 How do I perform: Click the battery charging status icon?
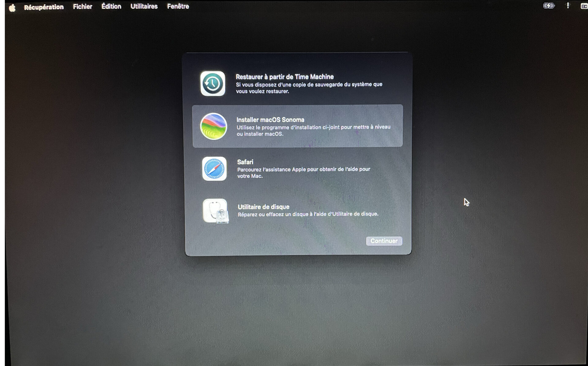click(549, 6)
